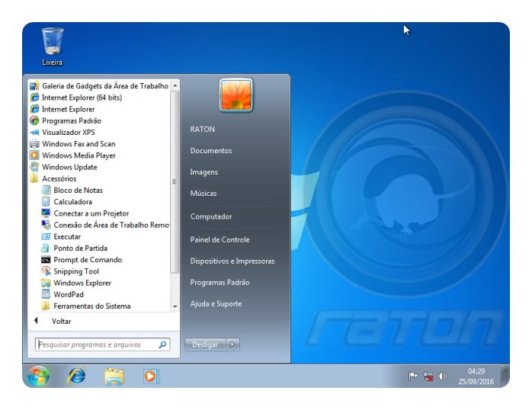Click the Show Desktop strip on the taskbar
The image size is (532, 410).
[505, 376]
